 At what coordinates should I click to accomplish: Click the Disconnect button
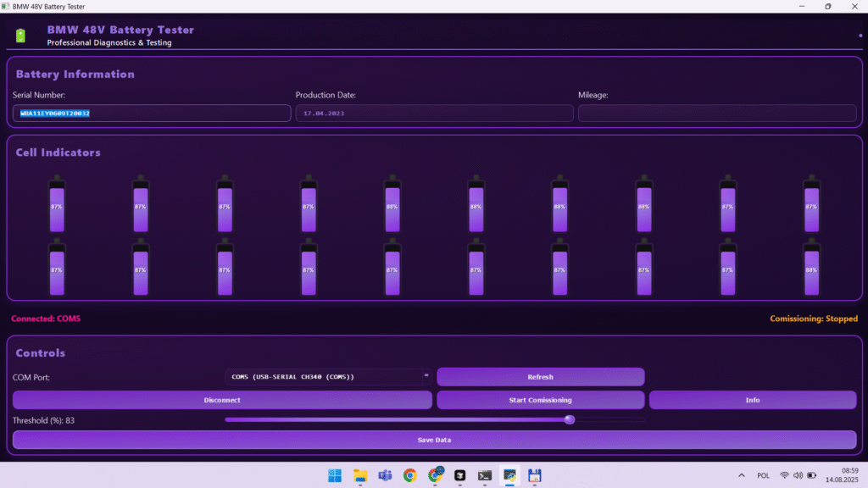[x=222, y=400]
